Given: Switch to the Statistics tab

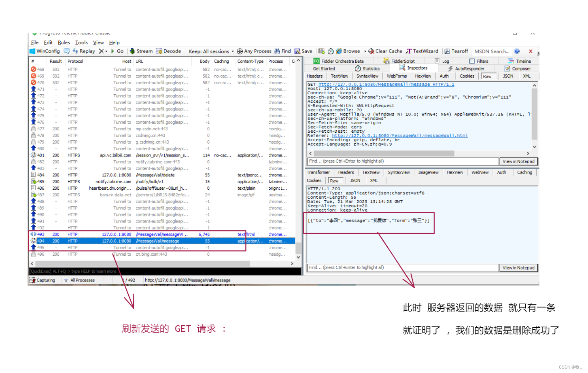Looking at the screenshot, I should coord(367,69).
